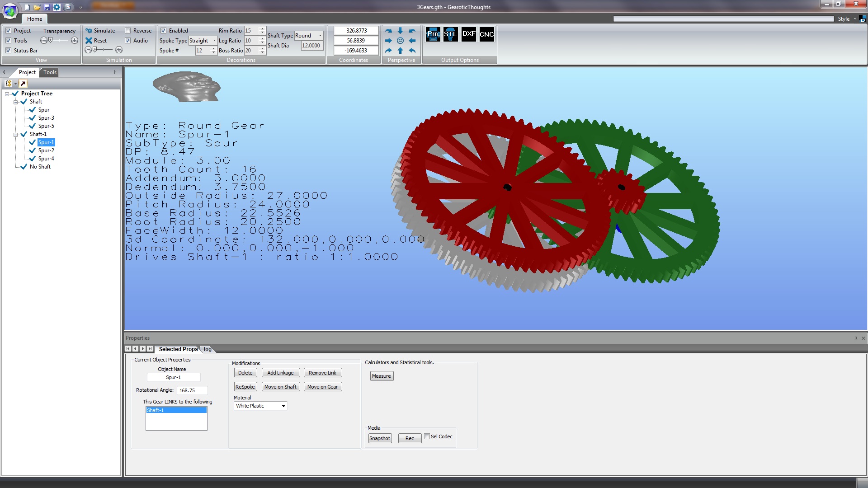Viewport: 868px width, 488px height.
Task: Click the smiley face perspective reset icon
Action: 400,41
